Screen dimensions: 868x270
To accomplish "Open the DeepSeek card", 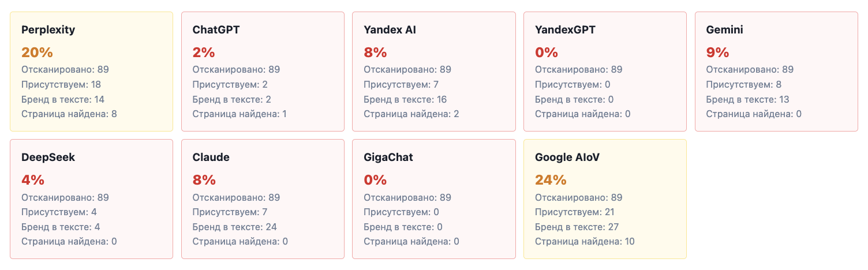I will coord(91,199).
